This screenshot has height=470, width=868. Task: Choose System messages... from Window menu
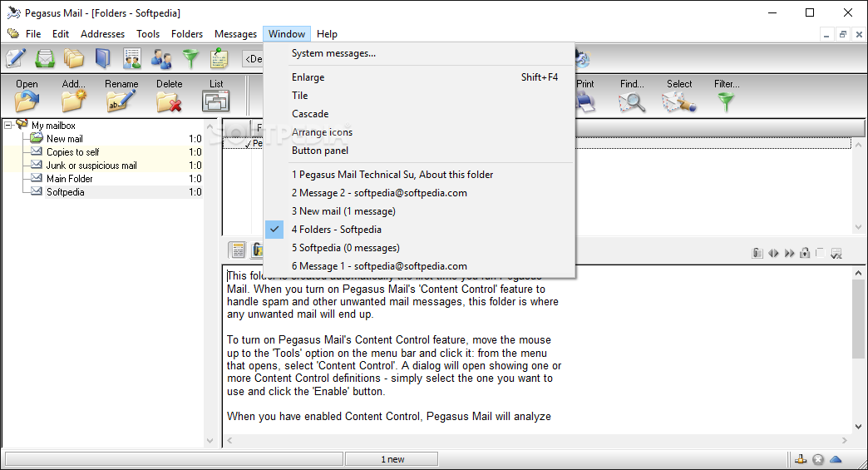tap(420, 53)
